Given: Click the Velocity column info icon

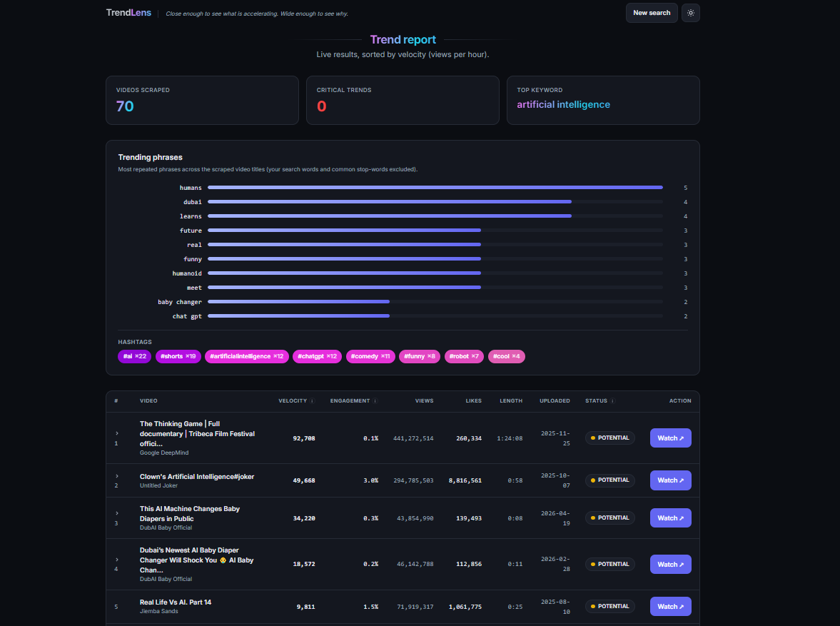Looking at the screenshot, I should (x=313, y=401).
